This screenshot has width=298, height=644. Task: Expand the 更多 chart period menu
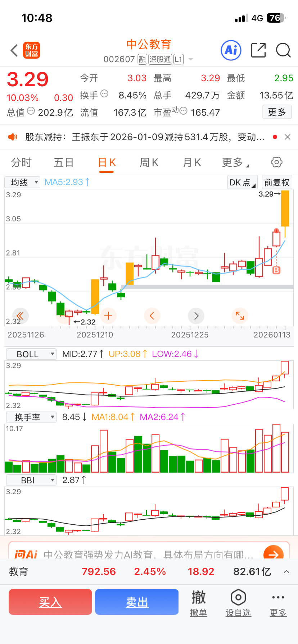click(x=235, y=162)
